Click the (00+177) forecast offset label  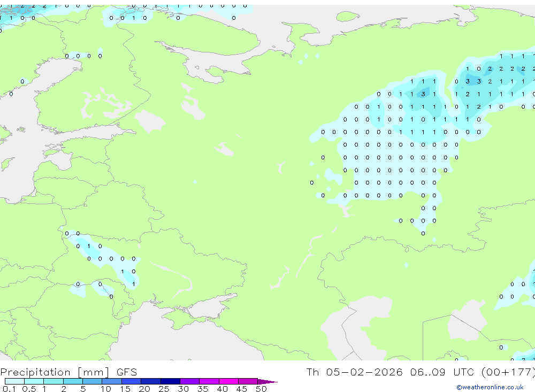tap(508, 372)
